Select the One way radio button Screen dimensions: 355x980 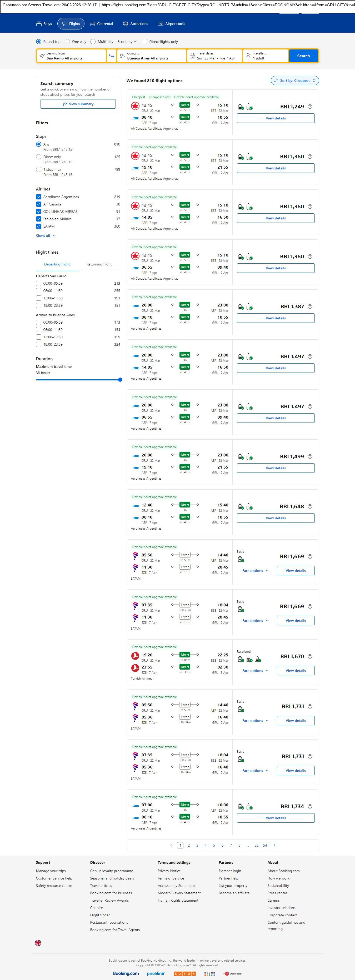click(67, 42)
